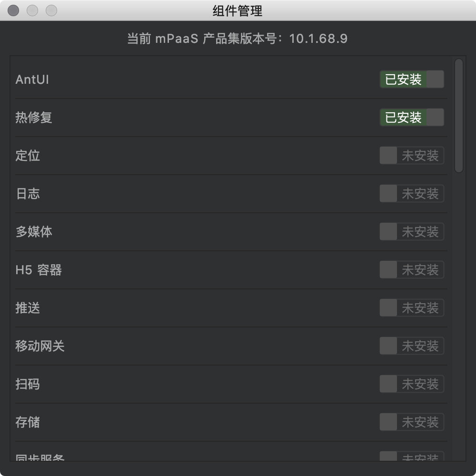This screenshot has width=476, height=476.
Task: Close the 组件管理 window
Action: (13, 10)
